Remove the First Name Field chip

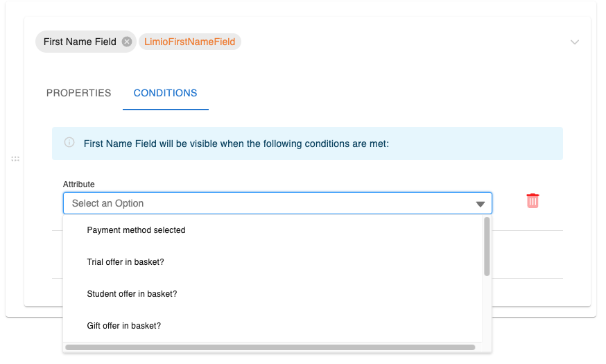pyautogui.click(x=127, y=42)
